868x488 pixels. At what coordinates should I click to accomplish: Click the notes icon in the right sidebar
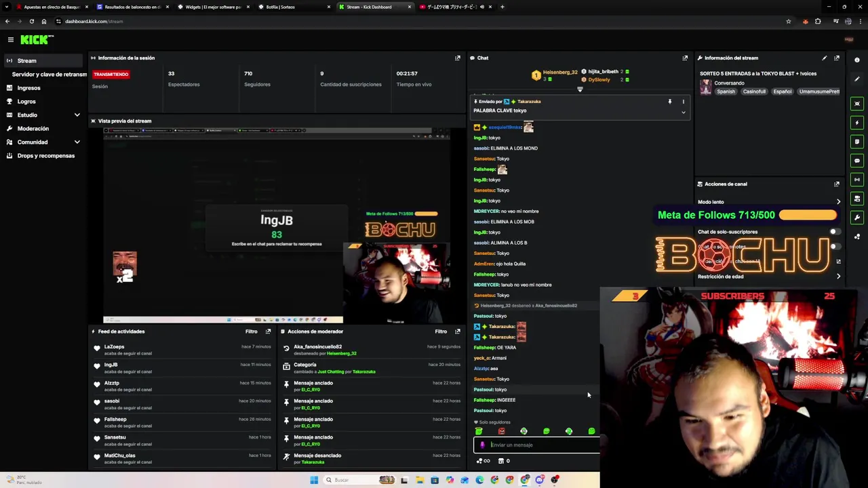click(857, 142)
